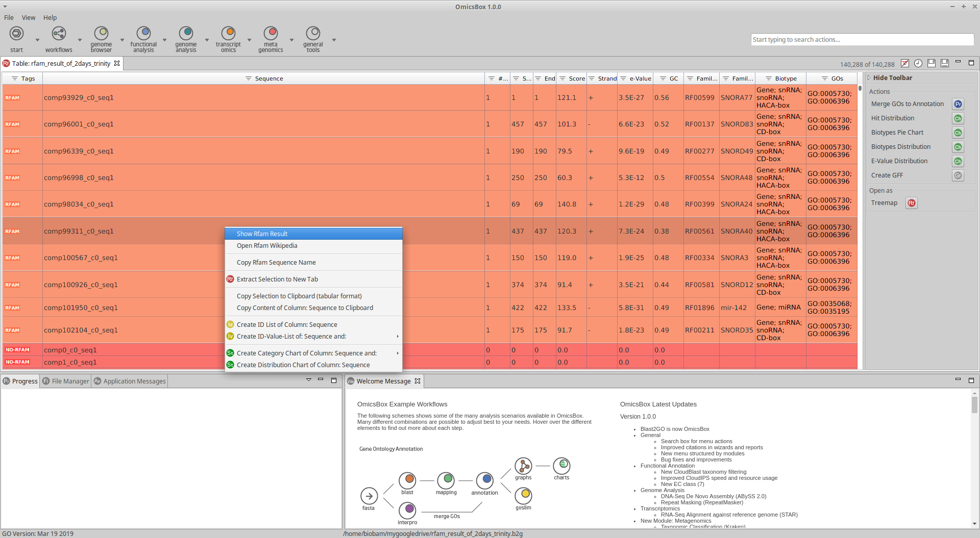Toggle the Sequence column filter icon
This screenshot has height=538, width=980.
point(249,79)
